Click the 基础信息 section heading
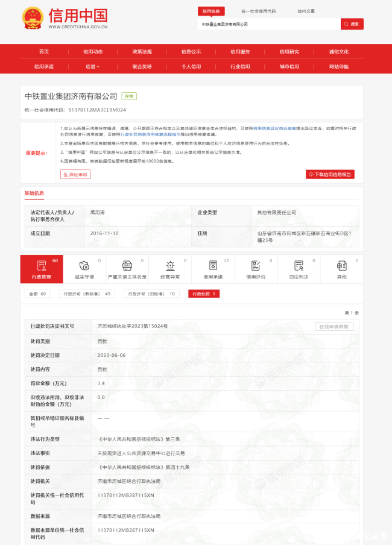 (x=34, y=194)
